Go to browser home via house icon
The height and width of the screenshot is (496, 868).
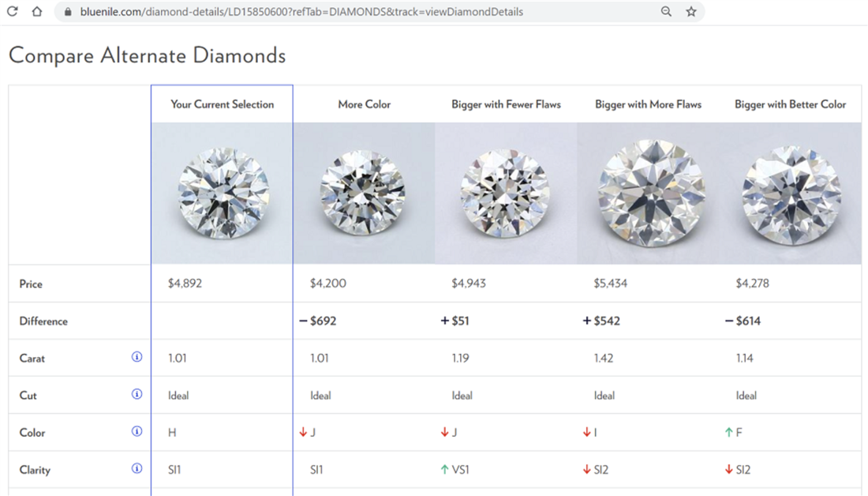pyautogui.click(x=37, y=12)
